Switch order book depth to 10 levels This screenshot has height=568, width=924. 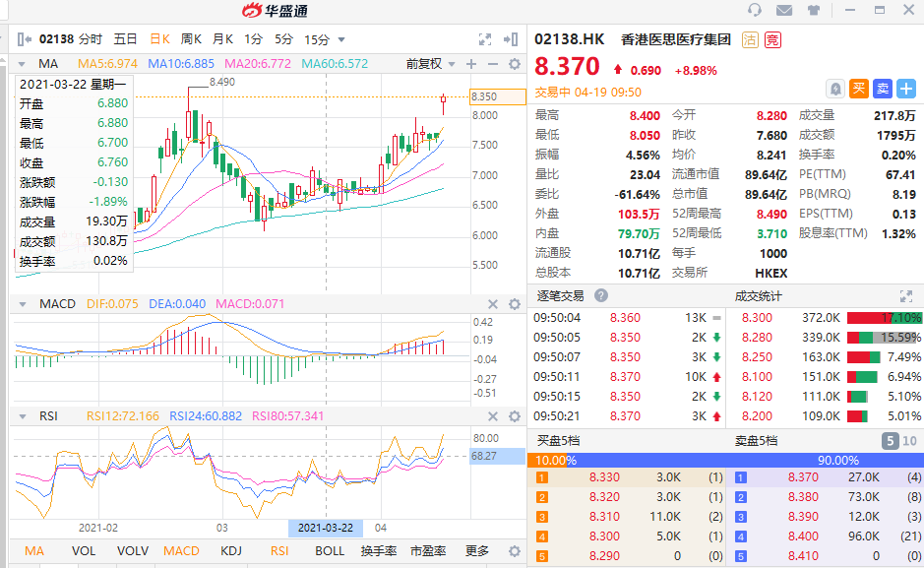point(910,441)
